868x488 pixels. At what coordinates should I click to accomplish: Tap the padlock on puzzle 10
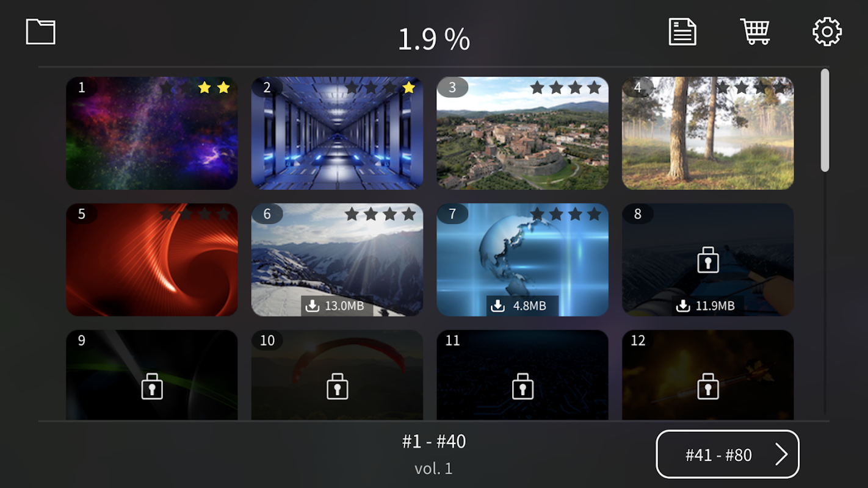point(337,386)
